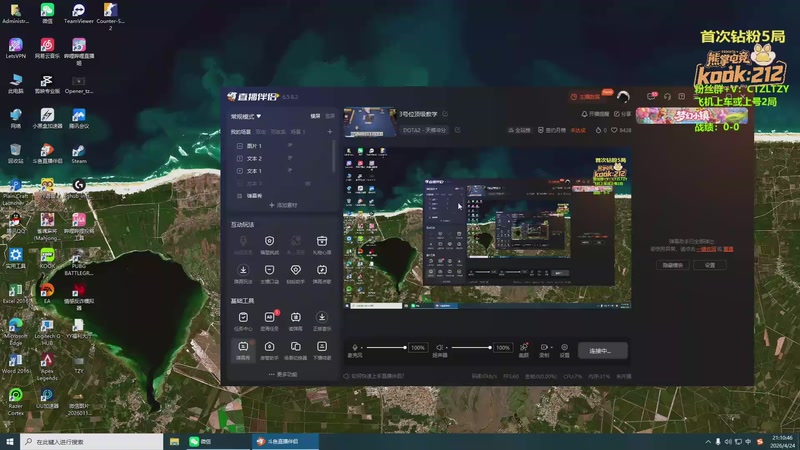Select the 文本 2 source row
This screenshot has height=450, width=800.
pyautogui.click(x=281, y=158)
